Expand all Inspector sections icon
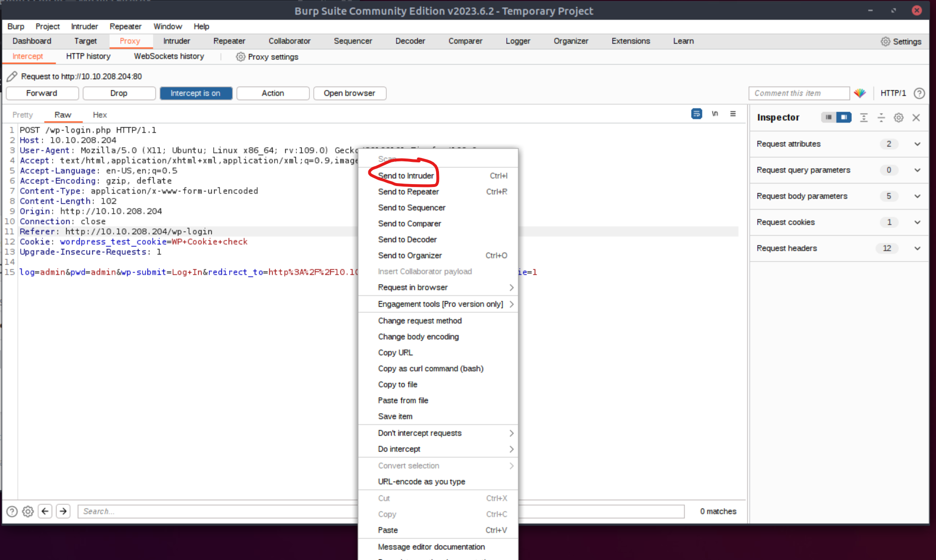The height and width of the screenshot is (560, 936). 864,117
